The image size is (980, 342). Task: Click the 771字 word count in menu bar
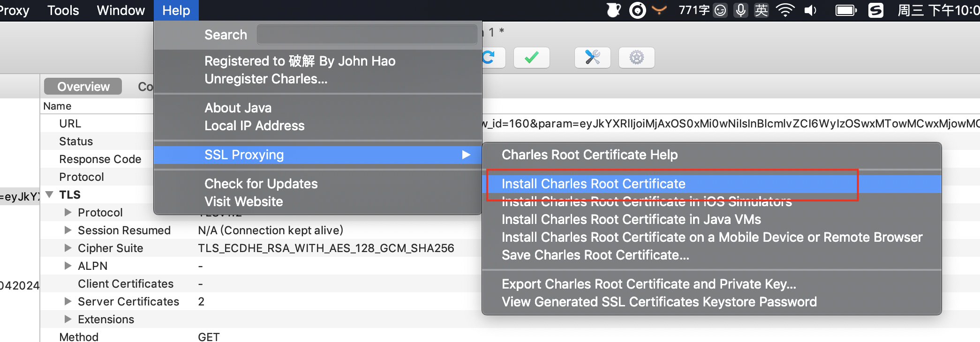coord(694,10)
